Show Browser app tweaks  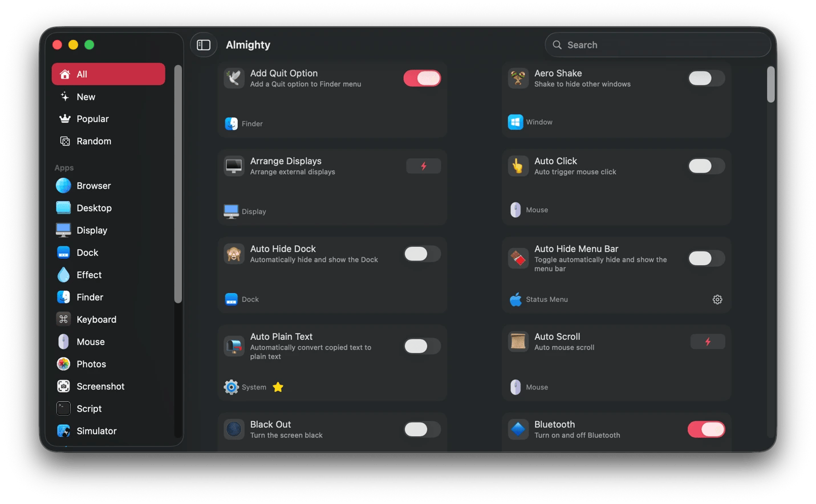point(108,186)
